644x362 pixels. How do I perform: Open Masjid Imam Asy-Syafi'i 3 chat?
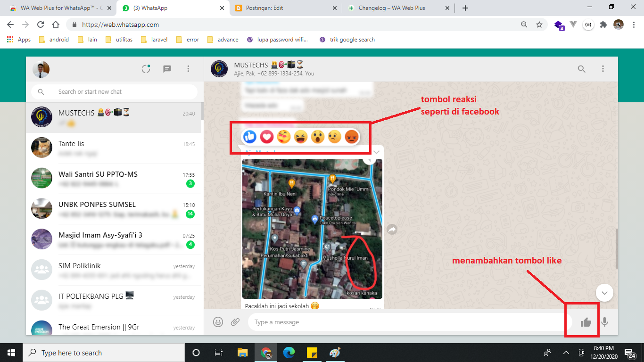[114, 239]
